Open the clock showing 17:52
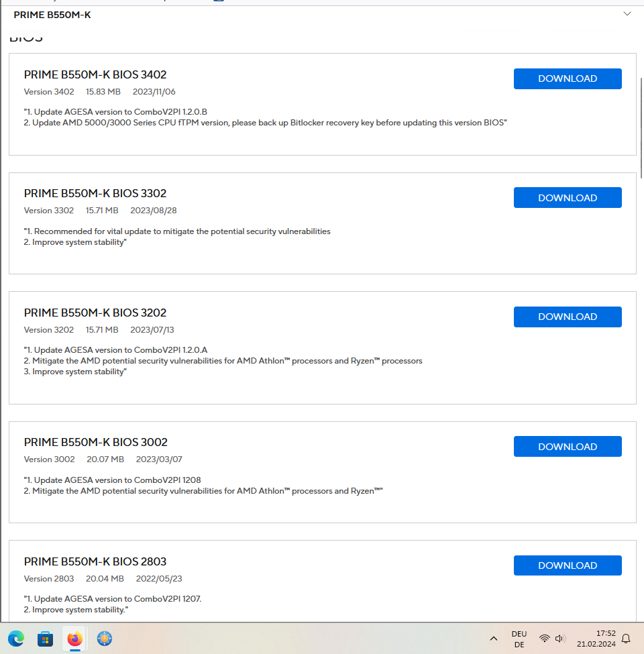This screenshot has height=654, width=644. point(596,639)
